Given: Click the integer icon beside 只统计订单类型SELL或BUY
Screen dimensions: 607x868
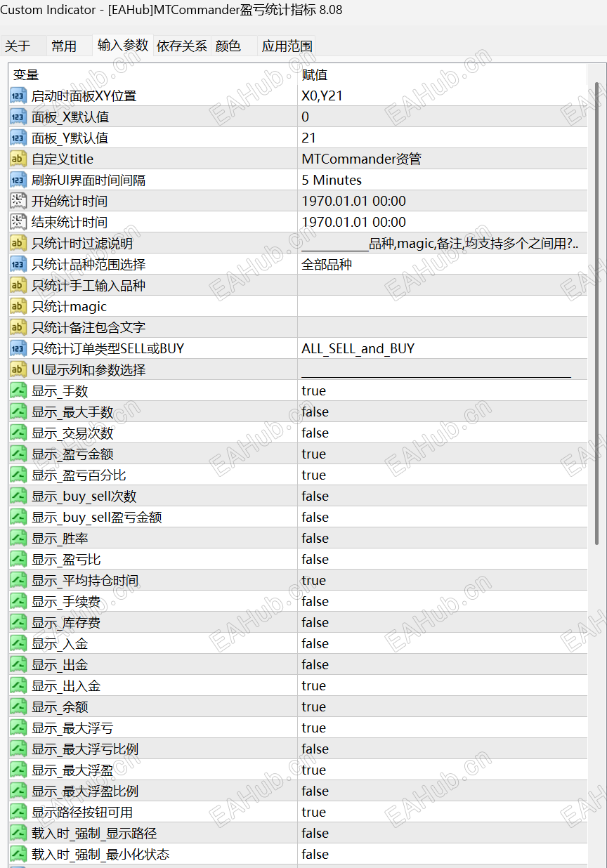Looking at the screenshot, I should tap(19, 348).
